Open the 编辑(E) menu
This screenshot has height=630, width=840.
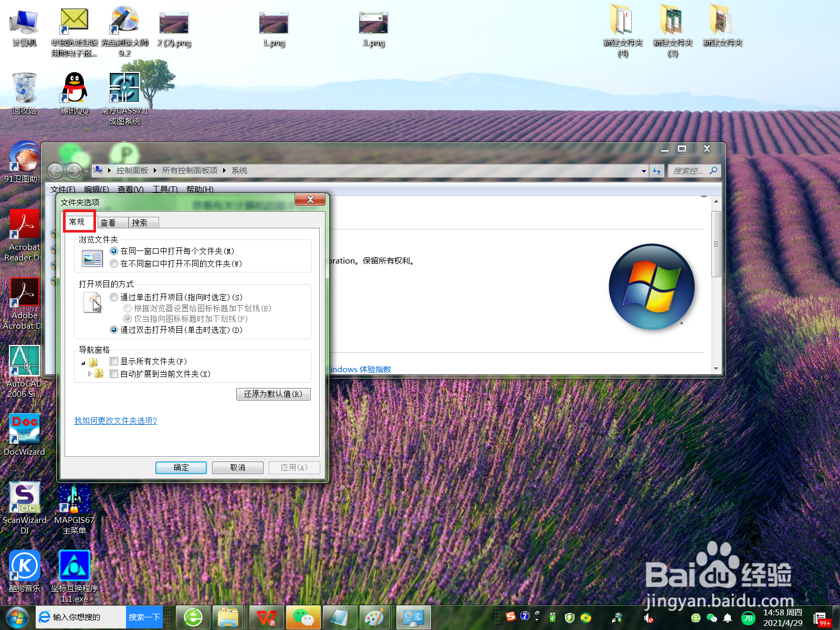pos(96,189)
